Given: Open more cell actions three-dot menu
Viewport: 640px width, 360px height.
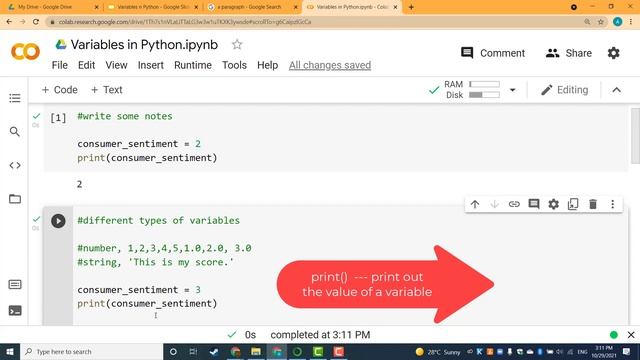Looking at the screenshot, I should tap(613, 204).
